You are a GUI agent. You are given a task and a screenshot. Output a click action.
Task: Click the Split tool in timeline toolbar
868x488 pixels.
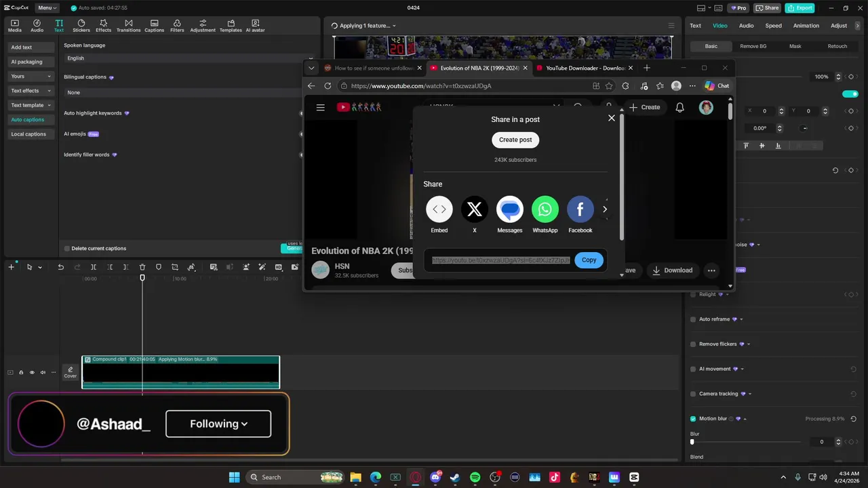point(94,267)
